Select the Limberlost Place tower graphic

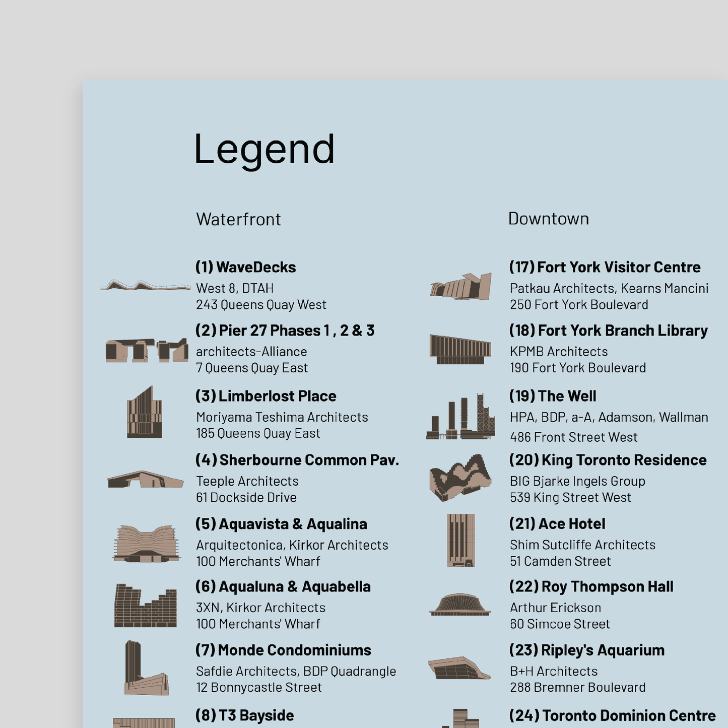[x=143, y=412]
